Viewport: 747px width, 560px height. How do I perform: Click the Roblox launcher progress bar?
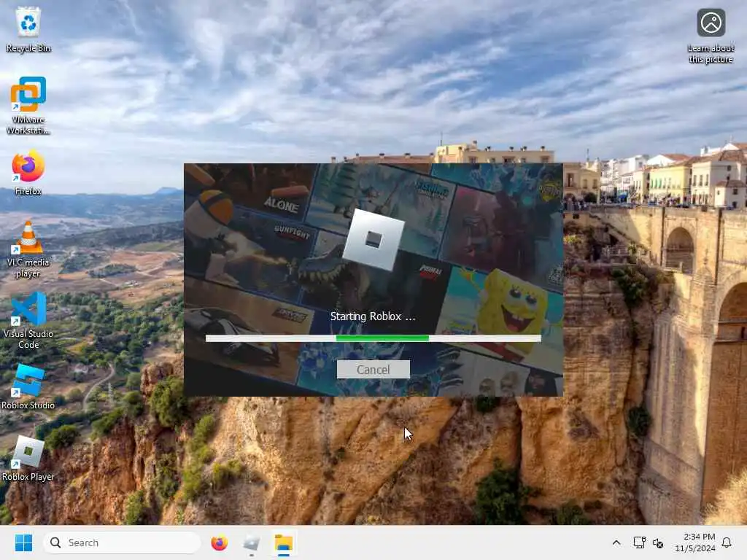(373, 338)
